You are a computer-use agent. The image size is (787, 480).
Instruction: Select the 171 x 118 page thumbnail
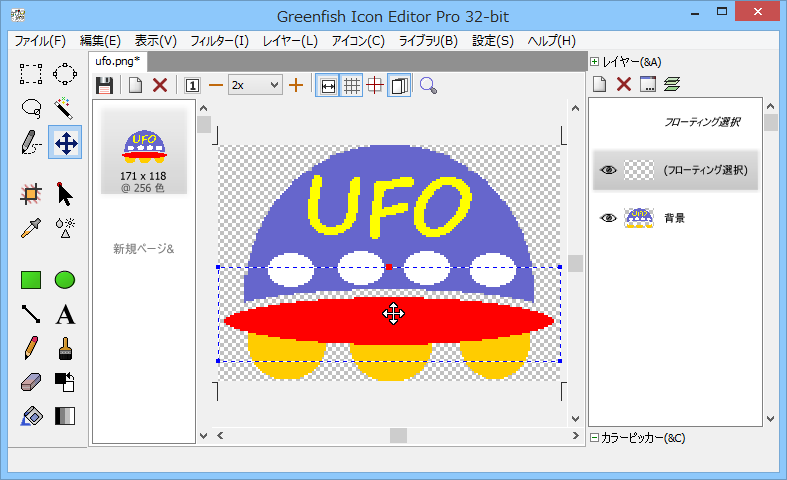(143, 150)
